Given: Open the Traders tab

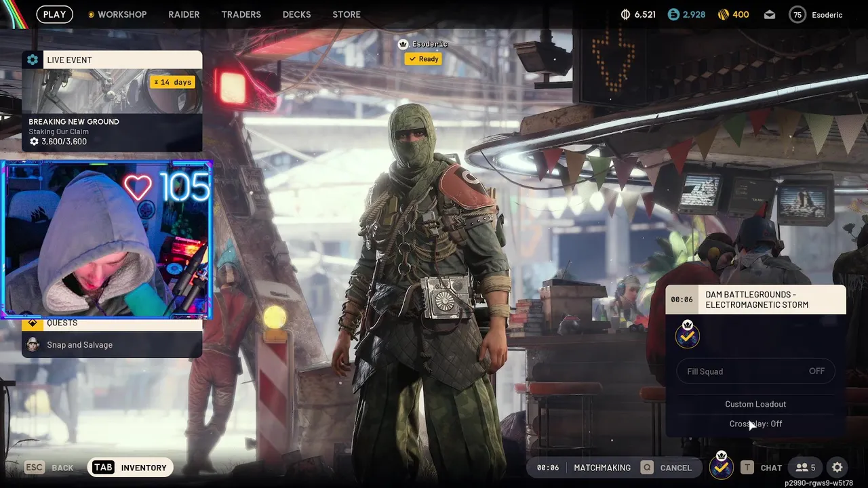Looking at the screenshot, I should (x=241, y=14).
